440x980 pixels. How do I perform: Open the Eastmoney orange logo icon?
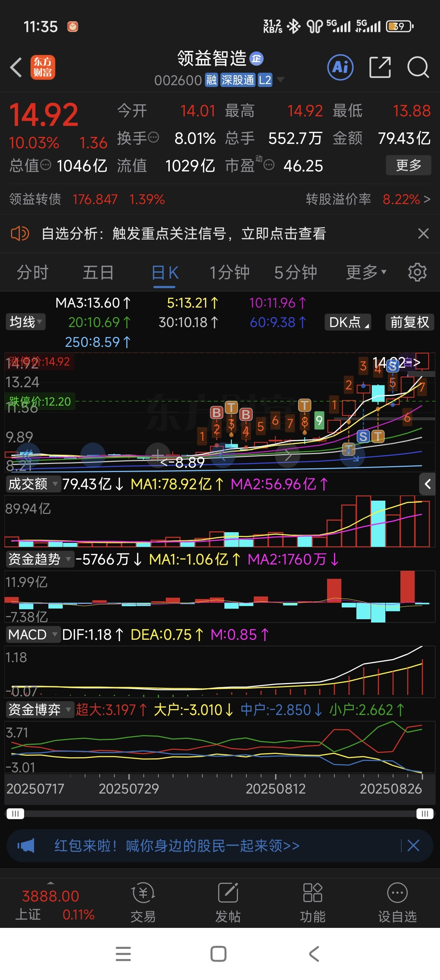point(43,67)
